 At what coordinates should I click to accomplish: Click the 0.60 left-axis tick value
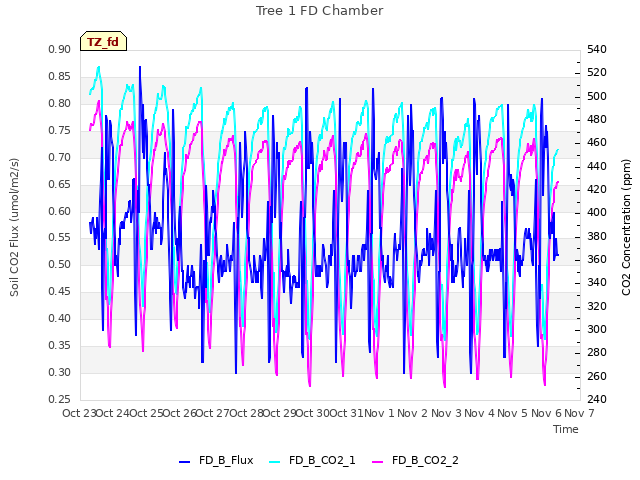tap(60, 211)
